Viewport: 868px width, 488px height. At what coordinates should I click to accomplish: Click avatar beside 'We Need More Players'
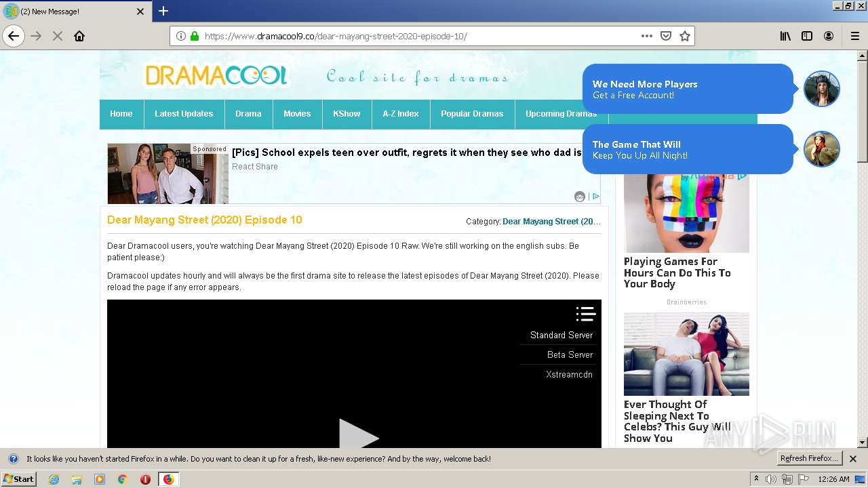tap(822, 89)
